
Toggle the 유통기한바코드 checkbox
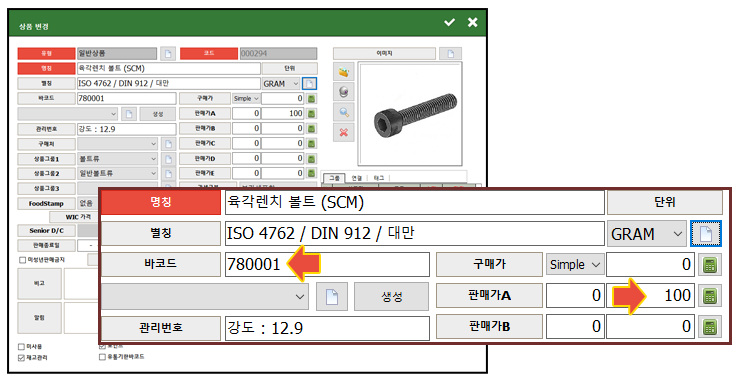tap(102, 357)
